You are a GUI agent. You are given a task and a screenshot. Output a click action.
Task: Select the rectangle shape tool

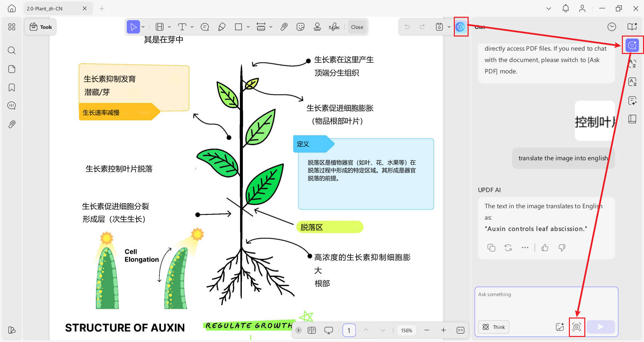[238, 27]
